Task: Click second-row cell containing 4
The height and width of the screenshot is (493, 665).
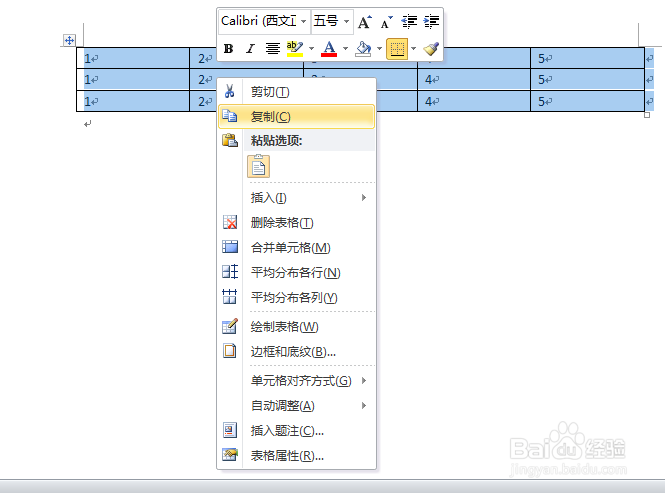Action: 474,79
